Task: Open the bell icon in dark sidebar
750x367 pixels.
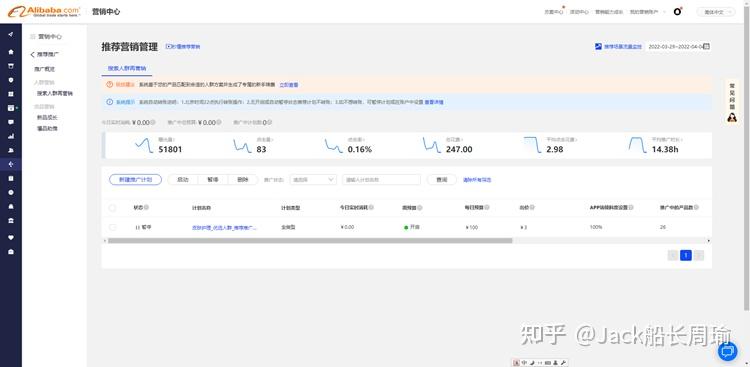Action: coord(11,206)
